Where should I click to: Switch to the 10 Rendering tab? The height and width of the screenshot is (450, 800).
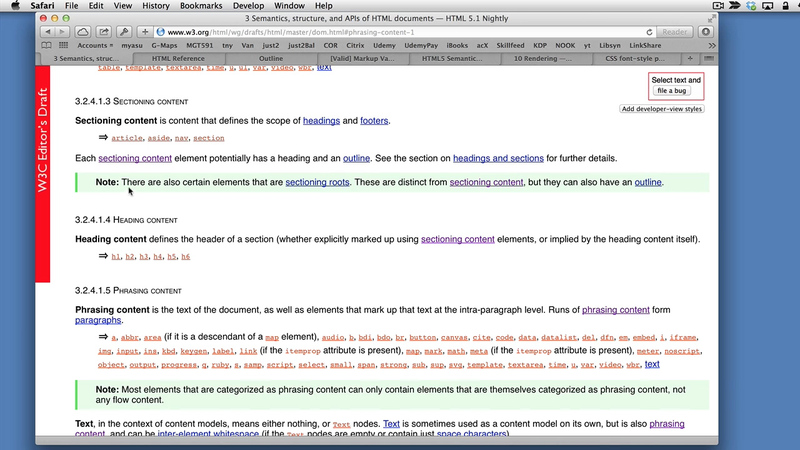click(542, 58)
